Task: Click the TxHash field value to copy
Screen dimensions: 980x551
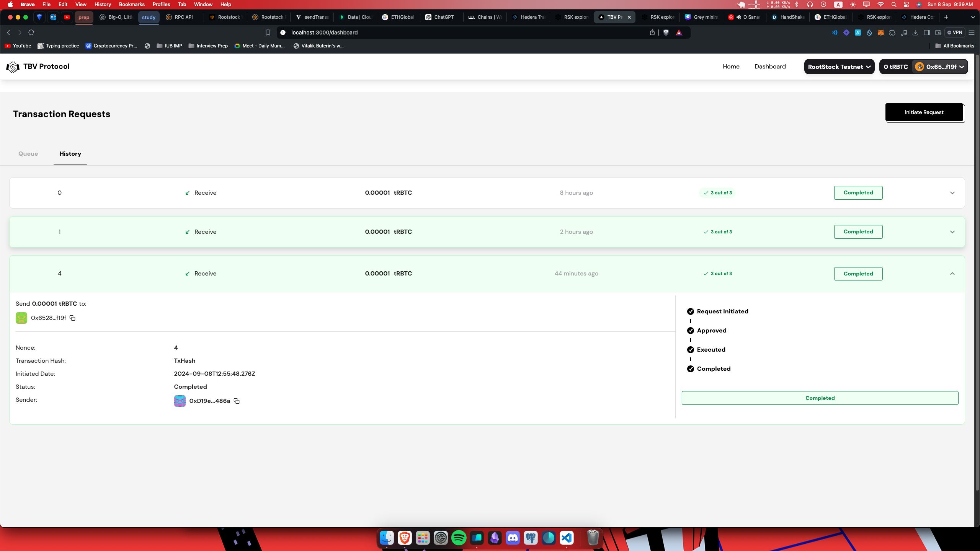Action: (185, 360)
